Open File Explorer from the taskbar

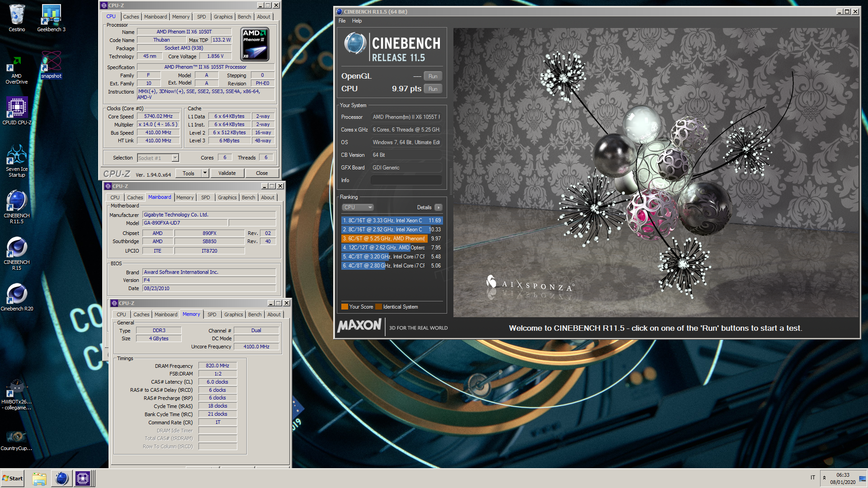pos(39,479)
